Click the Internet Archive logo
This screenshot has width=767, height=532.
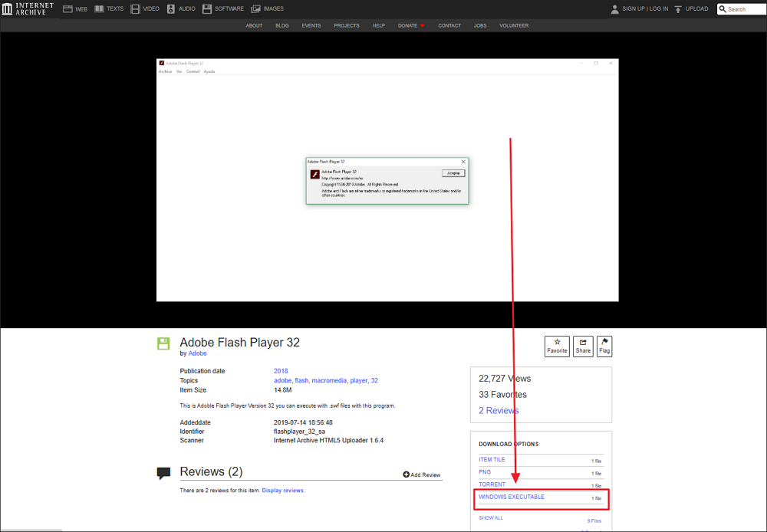[28, 8]
